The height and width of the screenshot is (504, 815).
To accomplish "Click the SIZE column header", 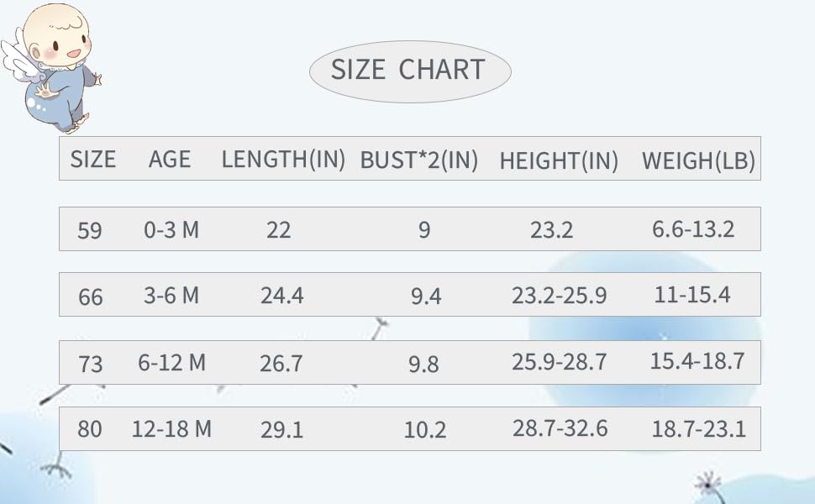I will [92, 159].
